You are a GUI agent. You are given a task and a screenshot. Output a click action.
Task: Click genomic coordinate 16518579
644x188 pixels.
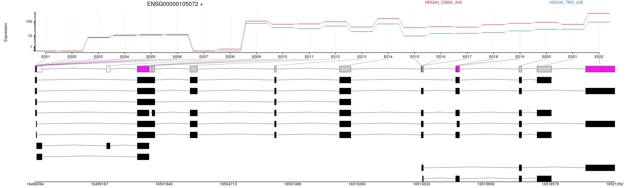pyautogui.click(x=550, y=184)
